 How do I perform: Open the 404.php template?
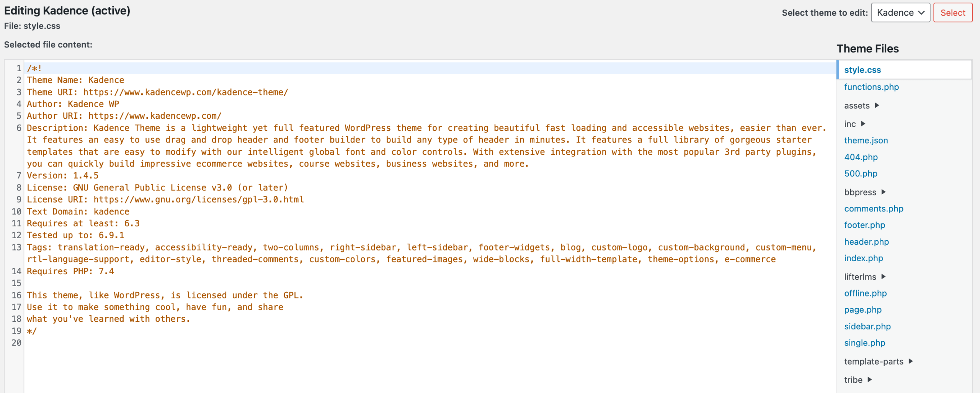point(861,157)
